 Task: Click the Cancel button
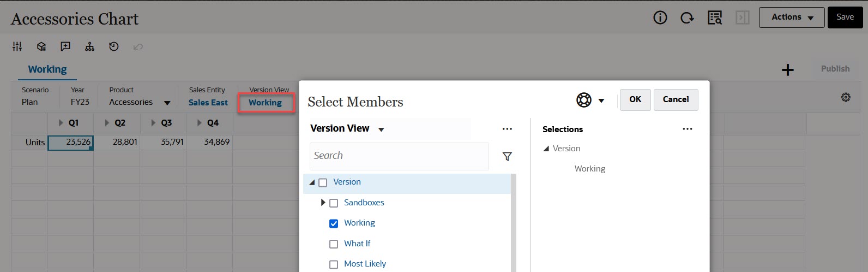pos(676,99)
